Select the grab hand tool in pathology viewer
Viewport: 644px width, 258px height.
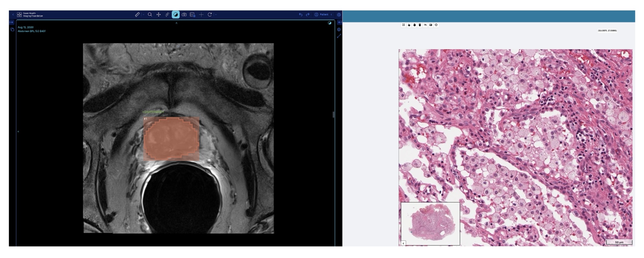tap(414, 25)
